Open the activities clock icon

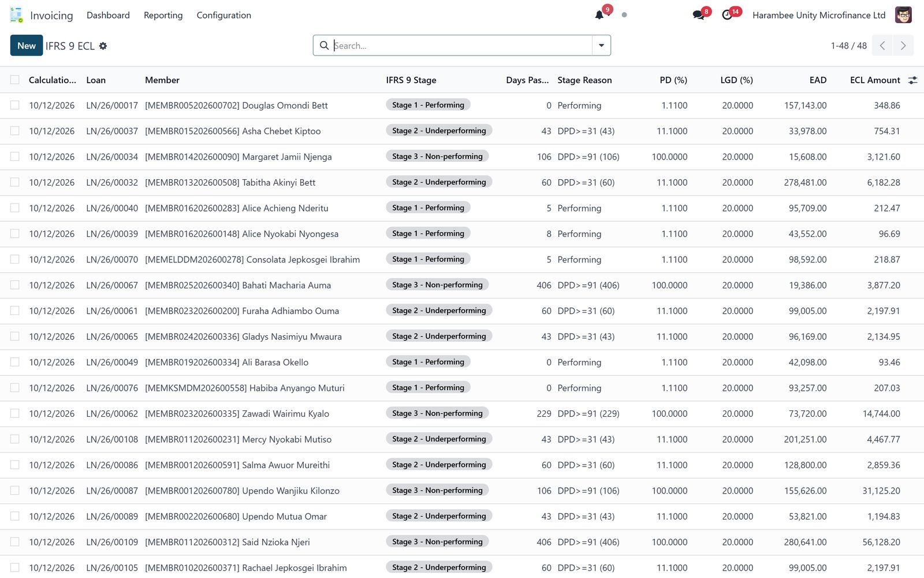click(x=727, y=15)
